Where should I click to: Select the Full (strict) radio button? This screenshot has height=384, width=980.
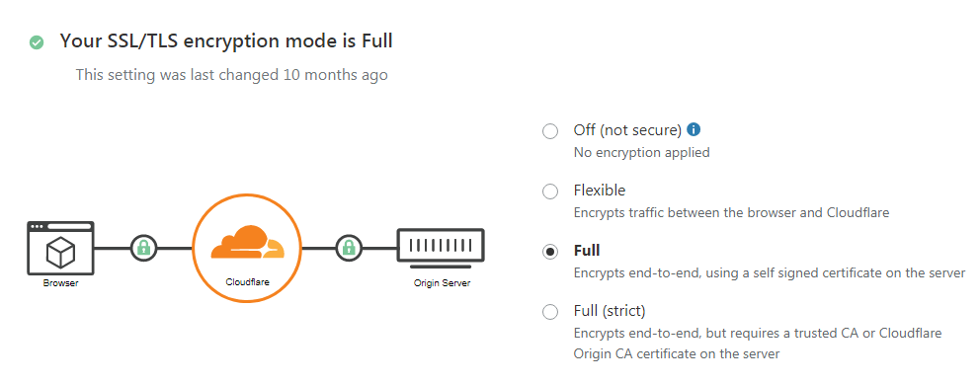(550, 312)
